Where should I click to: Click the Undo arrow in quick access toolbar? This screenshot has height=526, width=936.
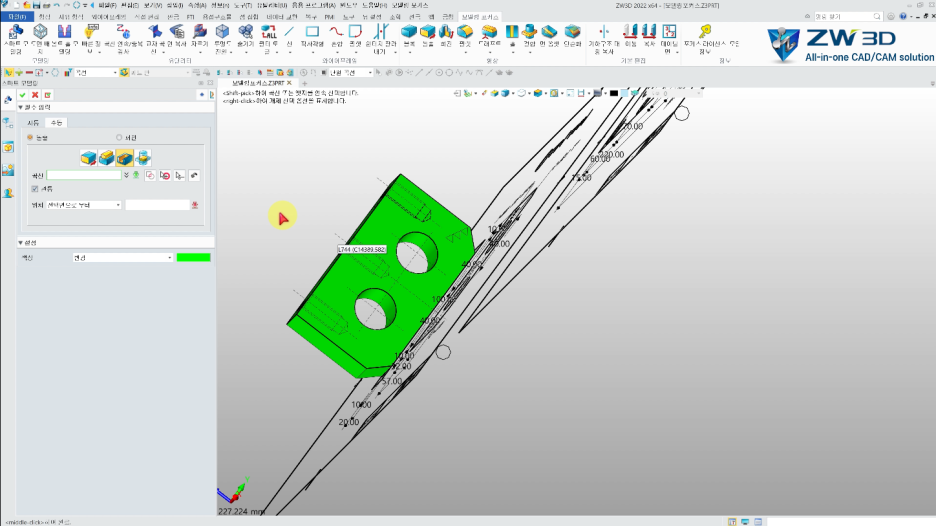[56, 5]
